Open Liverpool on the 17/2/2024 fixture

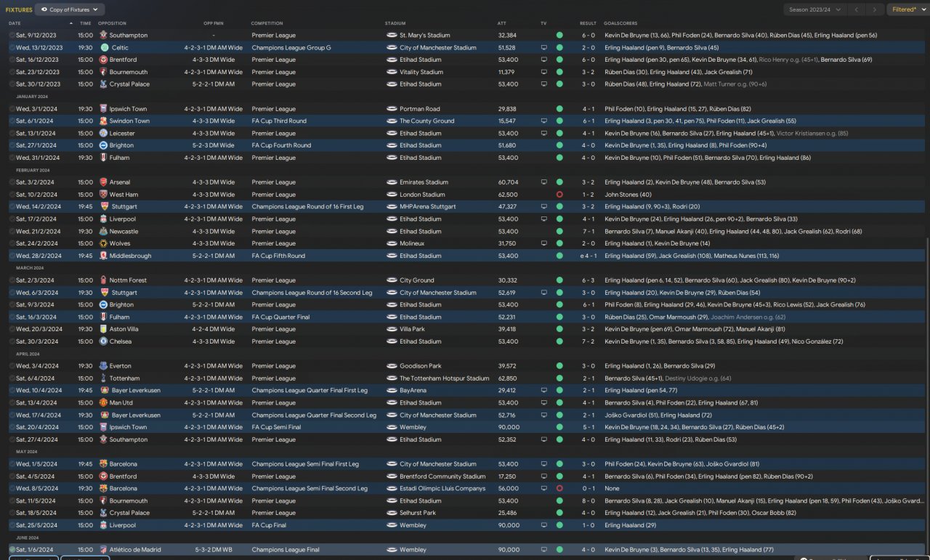(x=123, y=219)
